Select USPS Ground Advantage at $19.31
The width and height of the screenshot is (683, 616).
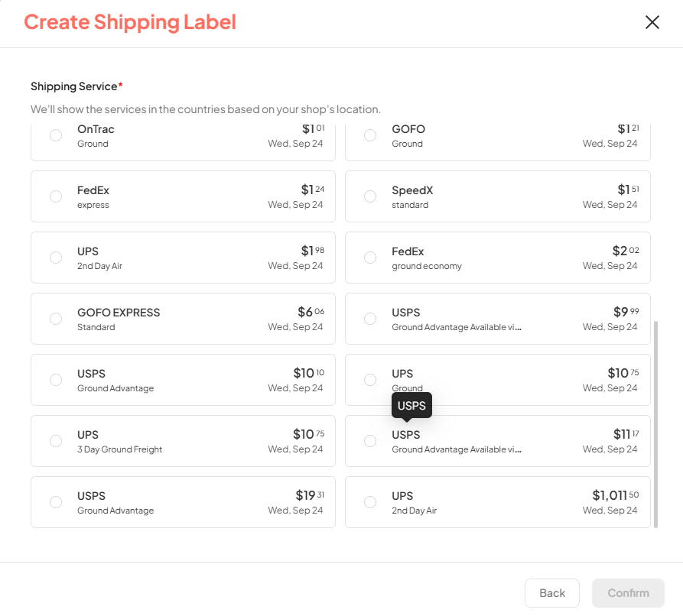coord(56,502)
